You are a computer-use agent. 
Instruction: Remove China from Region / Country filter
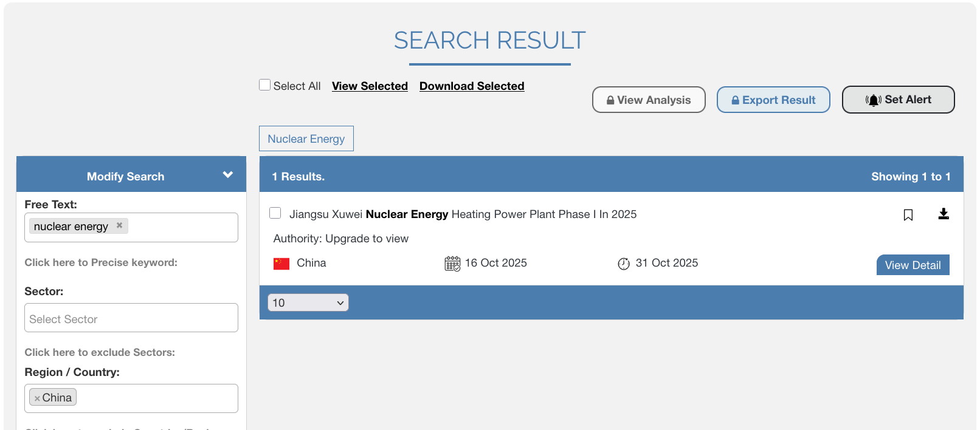pyautogui.click(x=37, y=398)
